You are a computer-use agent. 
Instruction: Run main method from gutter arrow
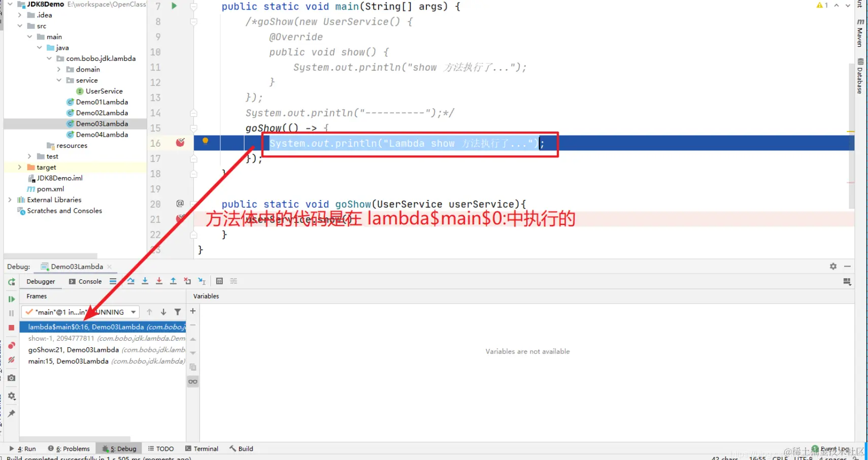(x=174, y=6)
